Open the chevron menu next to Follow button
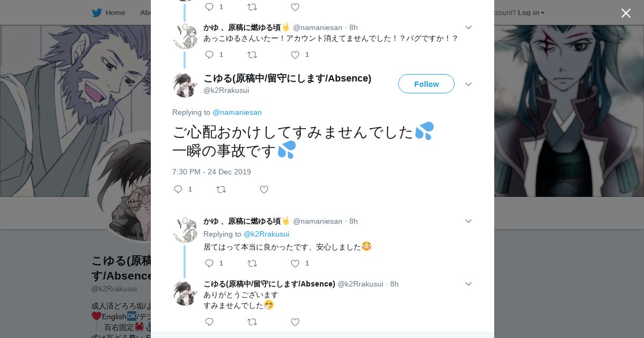 469,84
